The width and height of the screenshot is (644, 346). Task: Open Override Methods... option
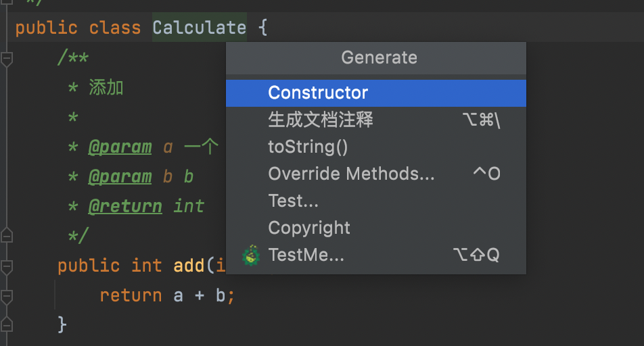click(x=351, y=174)
